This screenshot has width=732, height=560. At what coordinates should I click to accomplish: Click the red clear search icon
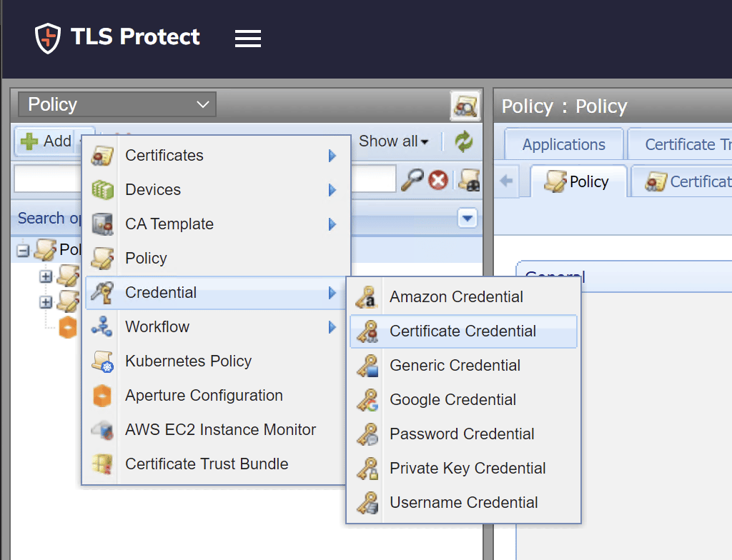tap(438, 181)
